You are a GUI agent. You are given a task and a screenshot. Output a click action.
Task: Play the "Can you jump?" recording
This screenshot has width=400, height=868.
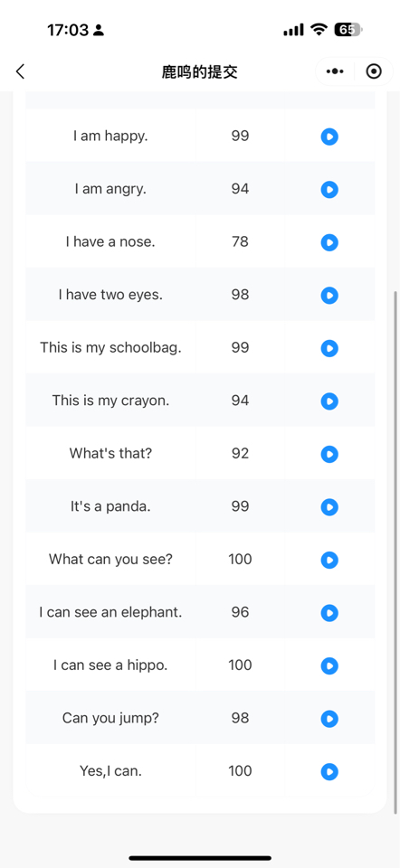(329, 719)
